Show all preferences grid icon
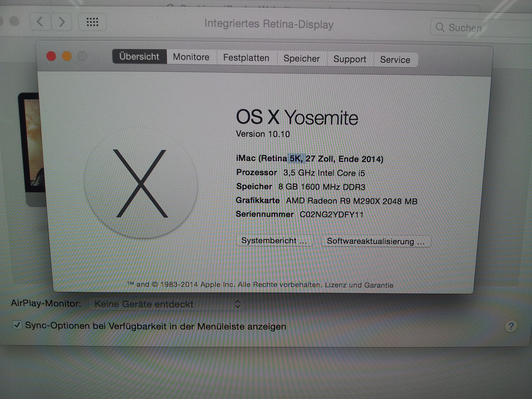Screen dimensions: 532x399 [x=92, y=22]
